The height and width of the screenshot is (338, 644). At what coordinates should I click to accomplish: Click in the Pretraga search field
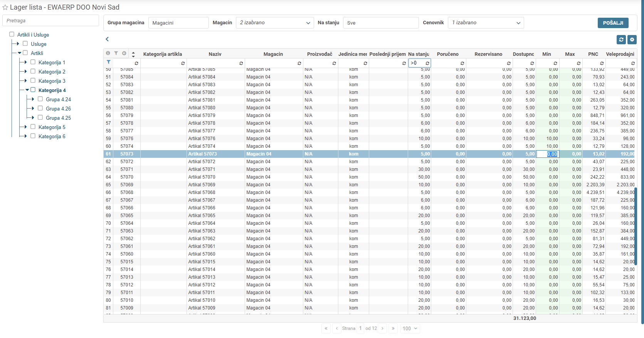click(50, 21)
